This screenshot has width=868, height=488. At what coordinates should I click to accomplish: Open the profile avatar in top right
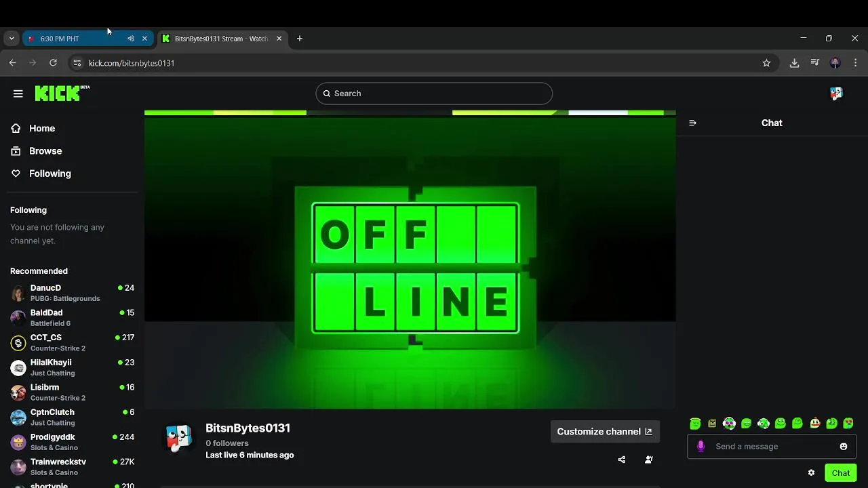coord(836,94)
